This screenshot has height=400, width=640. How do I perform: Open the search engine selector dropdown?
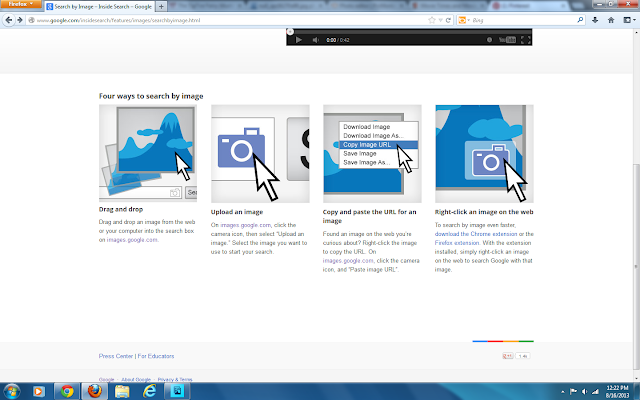(464, 20)
